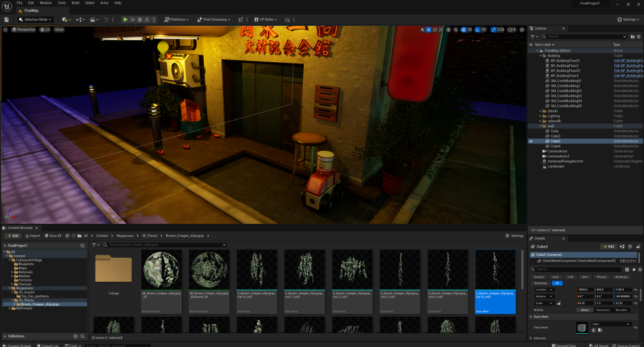Open the Static Mesh Cube asset dropdown
Image resolution: width=644 pixels, height=347 pixels.
click(x=610, y=324)
